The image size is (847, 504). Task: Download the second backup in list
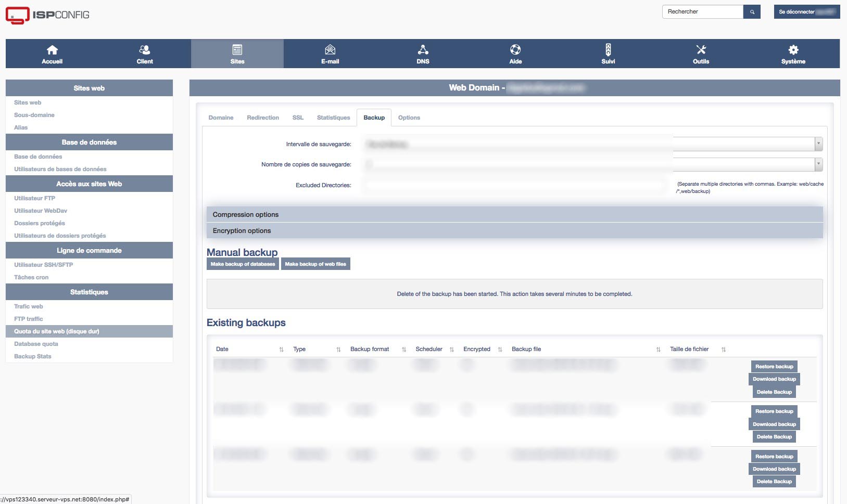pos(774,424)
